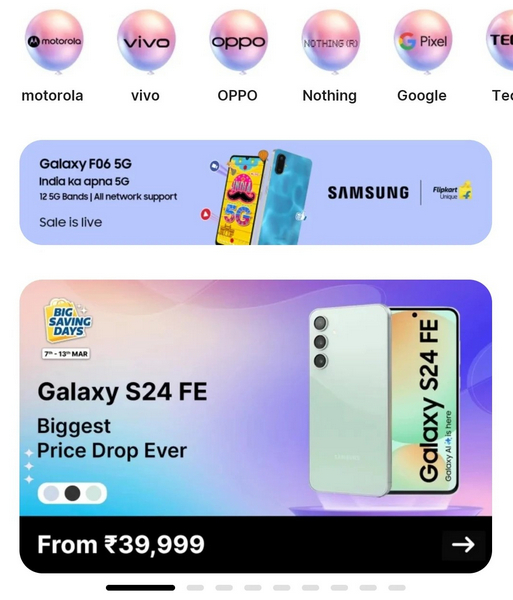
Task: Click the SAMSUNG logo in banner
Action: point(368,192)
